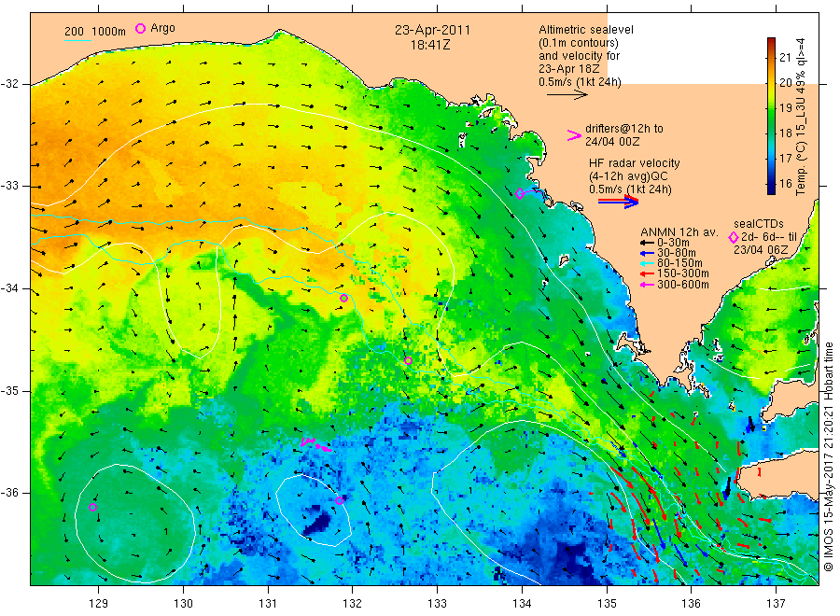The height and width of the screenshot is (616, 840).
Task: Click the Argo float marker near 129E, 36S
Action: 92,507
